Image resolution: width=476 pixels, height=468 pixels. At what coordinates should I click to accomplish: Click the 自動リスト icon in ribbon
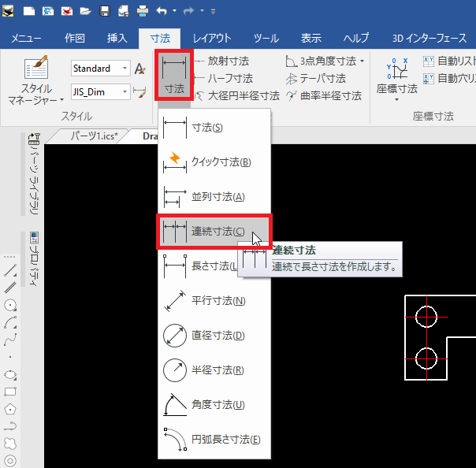tap(429, 61)
